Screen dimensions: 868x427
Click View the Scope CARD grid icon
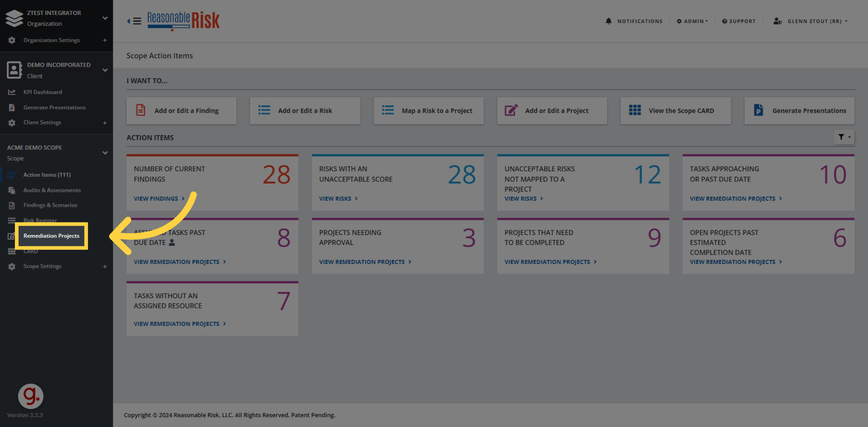[x=635, y=110]
